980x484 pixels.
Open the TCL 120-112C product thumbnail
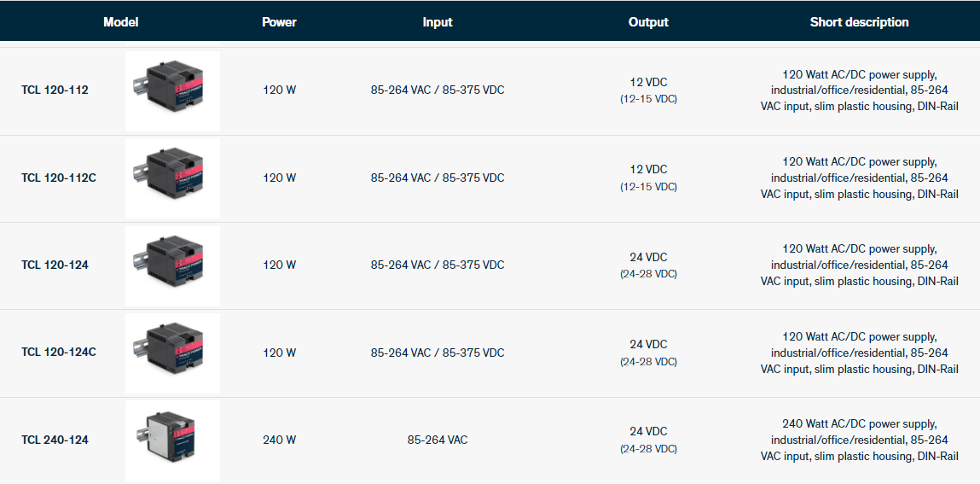click(x=172, y=178)
